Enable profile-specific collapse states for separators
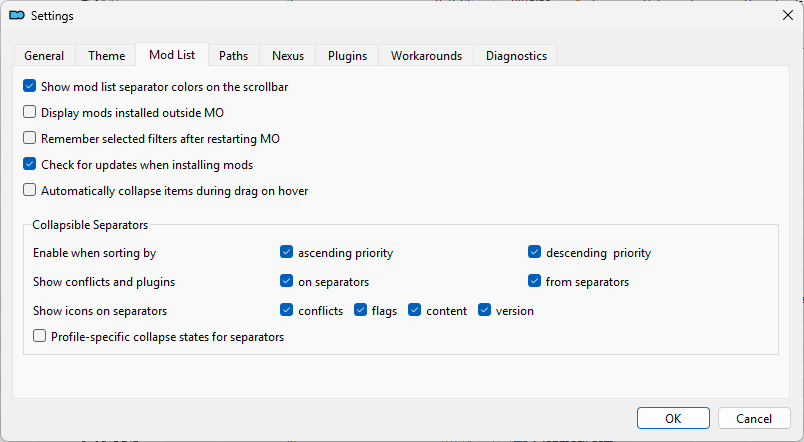Image resolution: width=804 pixels, height=442 pixels. click(40, 337)
